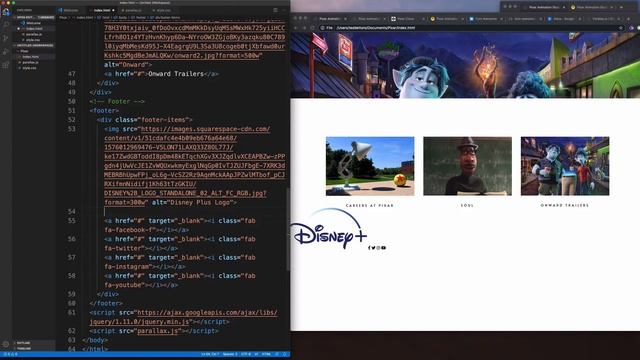Click the parallax.js script source link

[158, 331]
